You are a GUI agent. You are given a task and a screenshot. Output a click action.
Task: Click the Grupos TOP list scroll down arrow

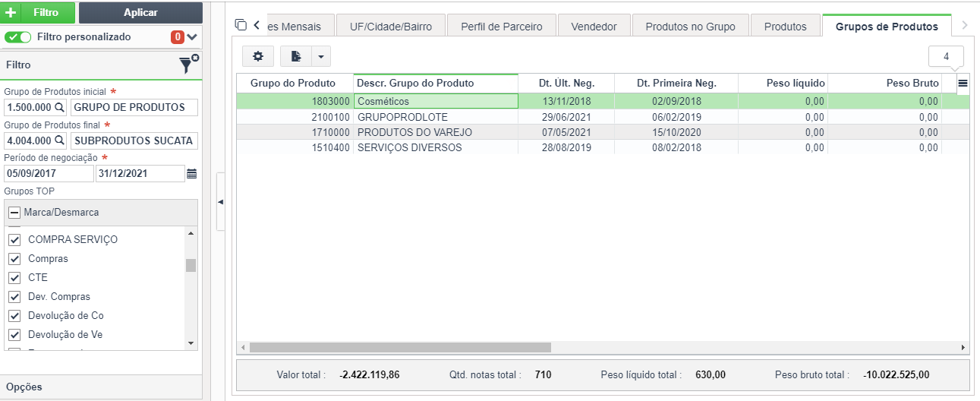tap(191, 343)
